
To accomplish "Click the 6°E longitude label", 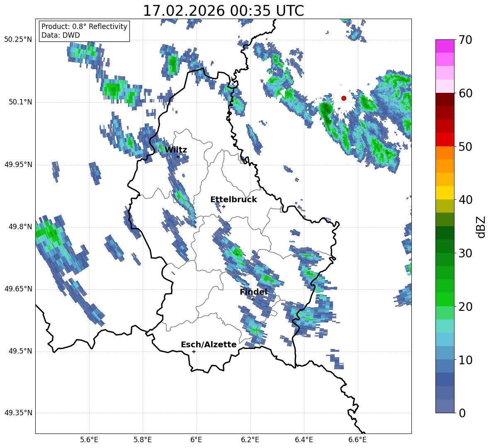I will click(x=196, y=440).
